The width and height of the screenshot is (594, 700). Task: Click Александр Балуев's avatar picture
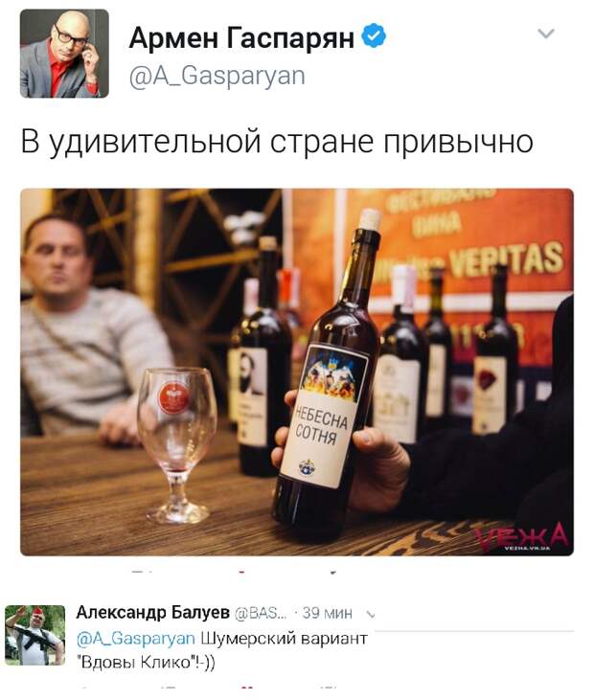(x=34, y=635)
